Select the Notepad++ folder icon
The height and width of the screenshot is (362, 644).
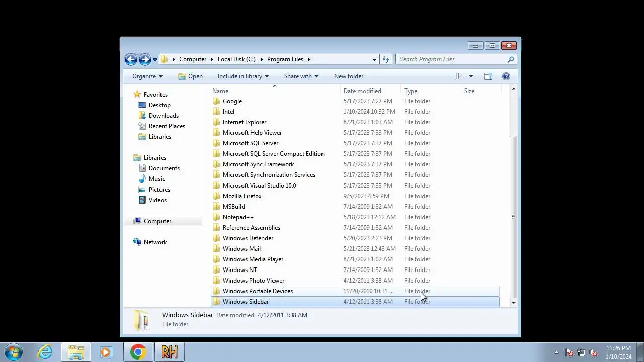216,217
